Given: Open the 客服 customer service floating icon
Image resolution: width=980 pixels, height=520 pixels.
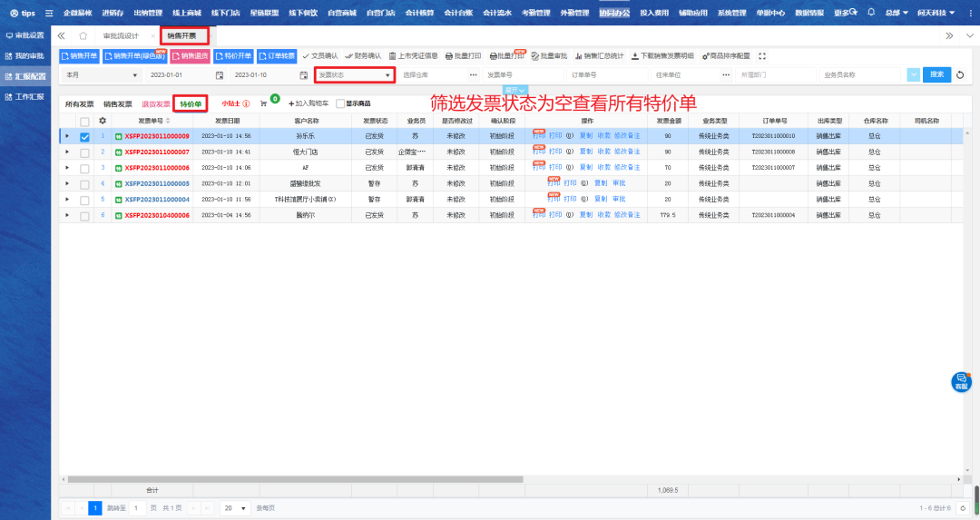Looking at the screenshot, I should [x=961, y=381].
